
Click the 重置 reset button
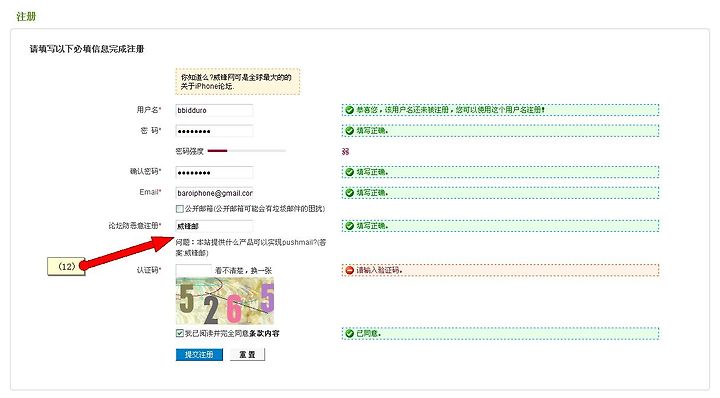pos(247,354)
